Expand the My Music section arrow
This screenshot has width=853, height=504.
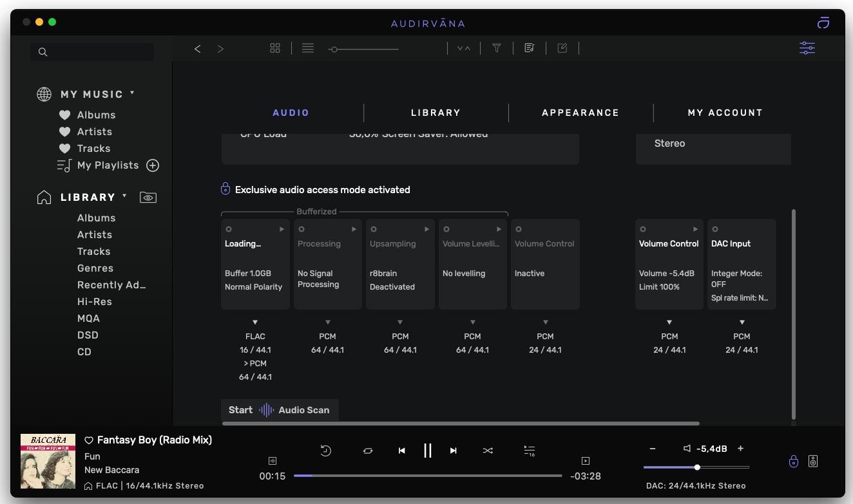pos(132,93)
